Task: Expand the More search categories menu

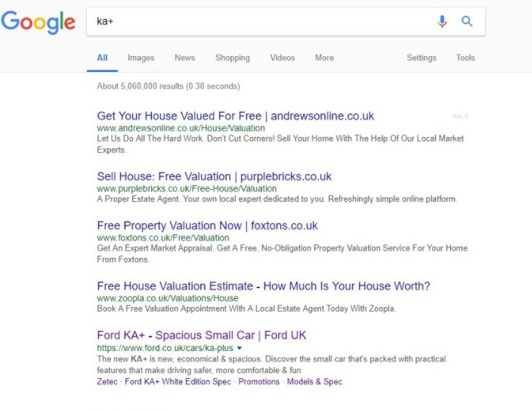Action: (x=324, y=57)
